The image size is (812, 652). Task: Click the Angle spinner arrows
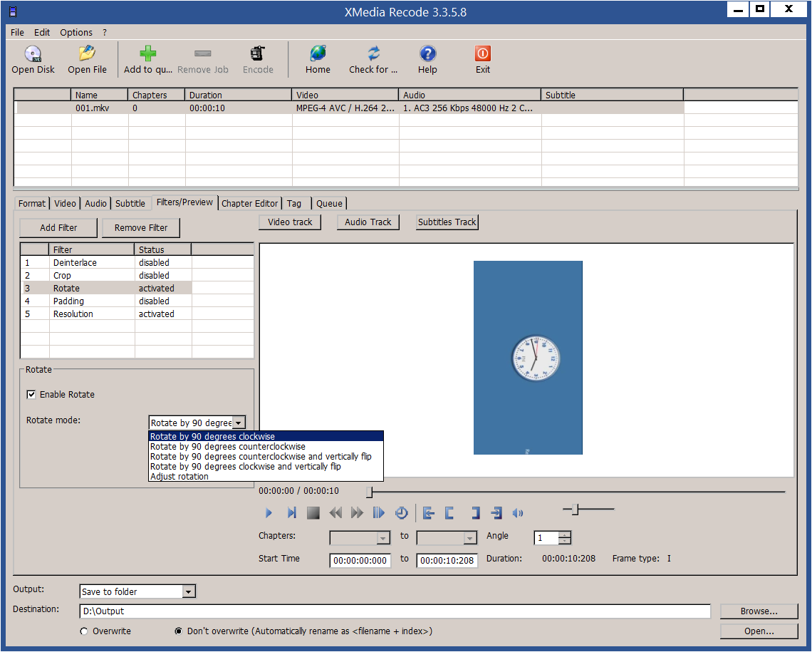tap(565, 538)
